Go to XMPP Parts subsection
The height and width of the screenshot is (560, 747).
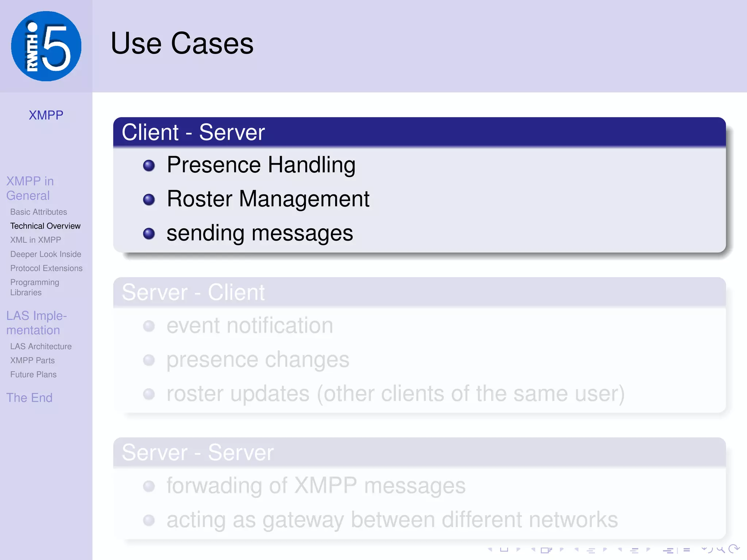32,361
